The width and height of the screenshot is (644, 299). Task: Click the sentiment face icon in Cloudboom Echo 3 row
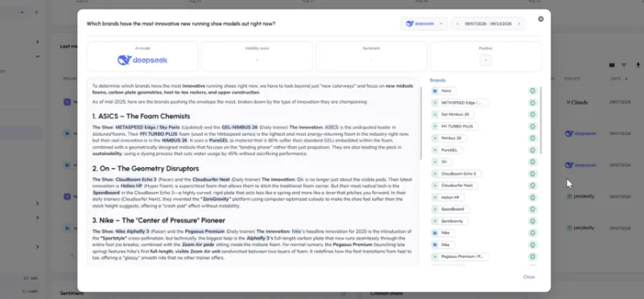pyautogui.click(x=533, y=174)
